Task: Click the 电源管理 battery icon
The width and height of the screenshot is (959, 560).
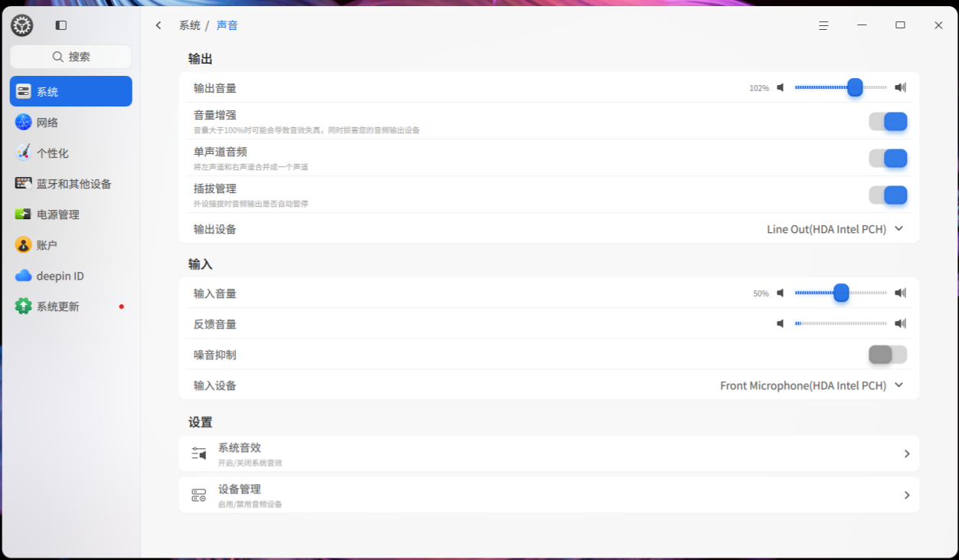Action: pyautogui.click(x=23, y=214)
